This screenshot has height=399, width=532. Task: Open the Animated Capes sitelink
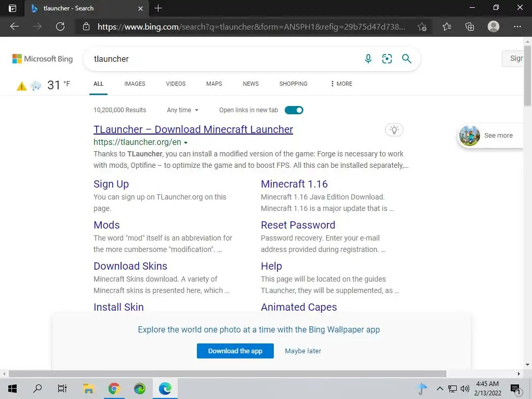tap(299, 307)
